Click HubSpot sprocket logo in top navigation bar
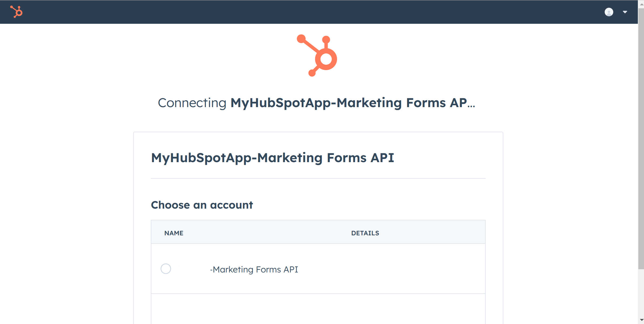Viewport: 644px width, 324px height. tap(16, 12)
